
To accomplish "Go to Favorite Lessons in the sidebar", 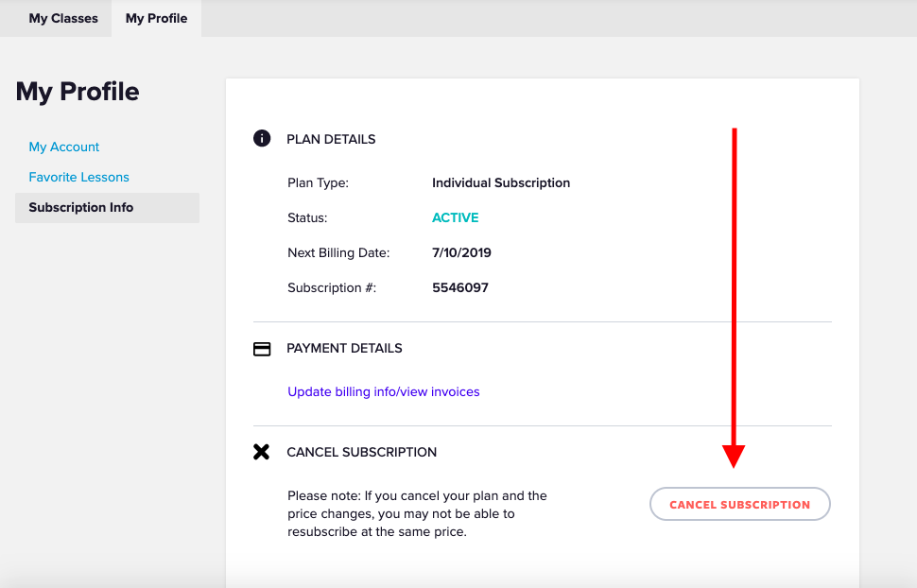I will click(78, 177).
